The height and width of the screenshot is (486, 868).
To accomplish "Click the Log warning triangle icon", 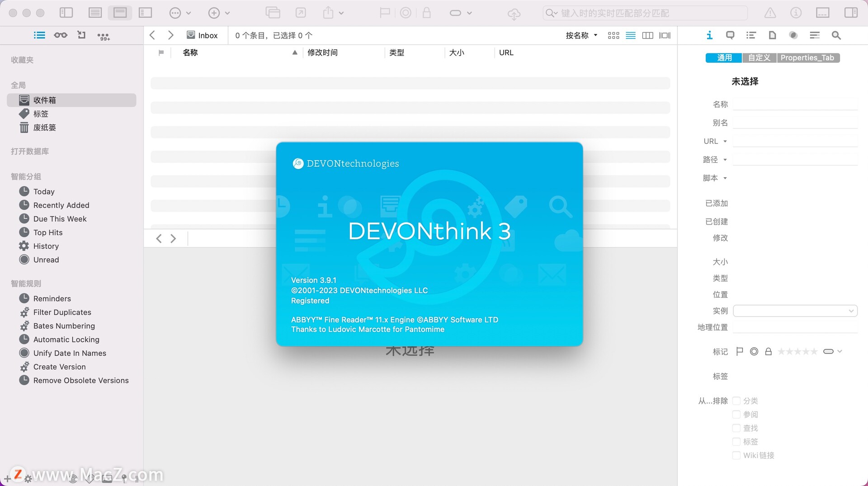I will click(x=770, y=13).
